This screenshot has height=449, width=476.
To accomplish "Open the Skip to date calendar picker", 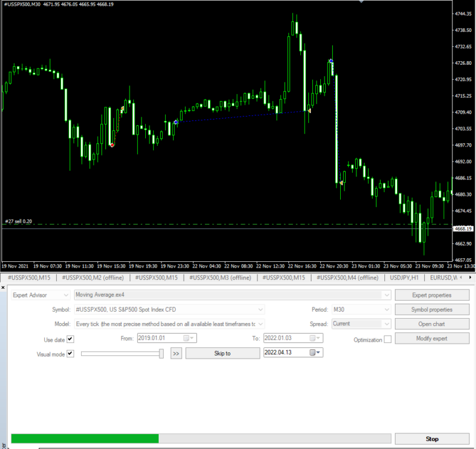I will tap(315, 352).
